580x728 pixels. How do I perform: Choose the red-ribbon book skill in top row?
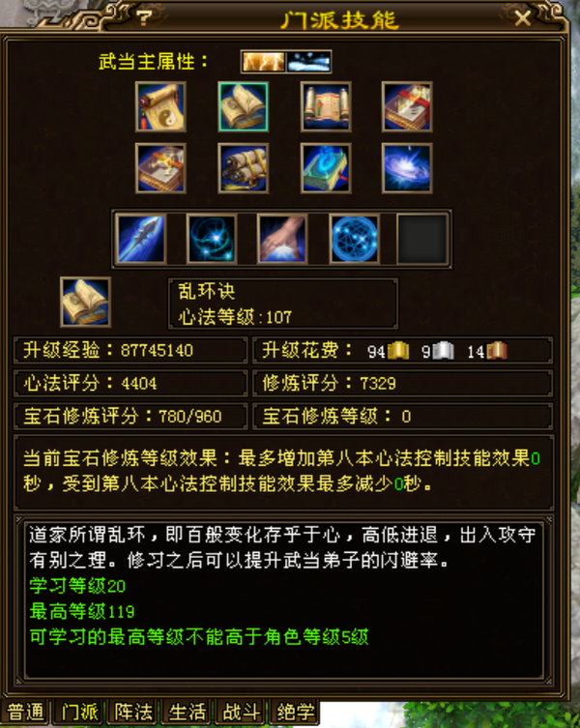click(407, 106)
